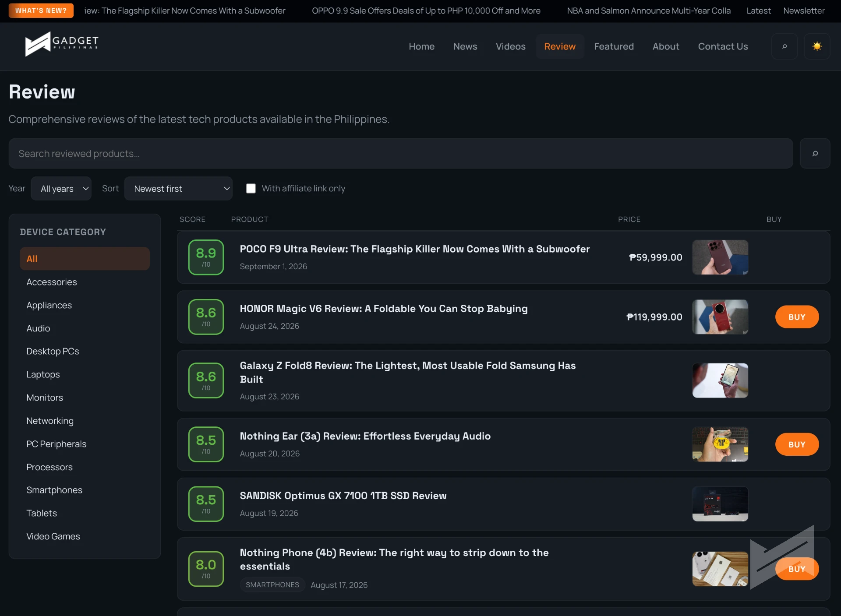Open the News menu item

(465, 46)
